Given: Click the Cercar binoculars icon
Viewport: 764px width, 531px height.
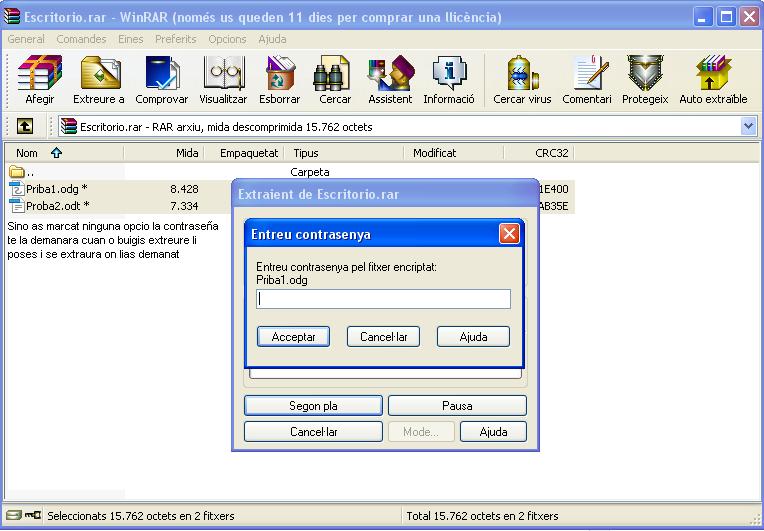Looking at the screenshot, I should [332, 73].
